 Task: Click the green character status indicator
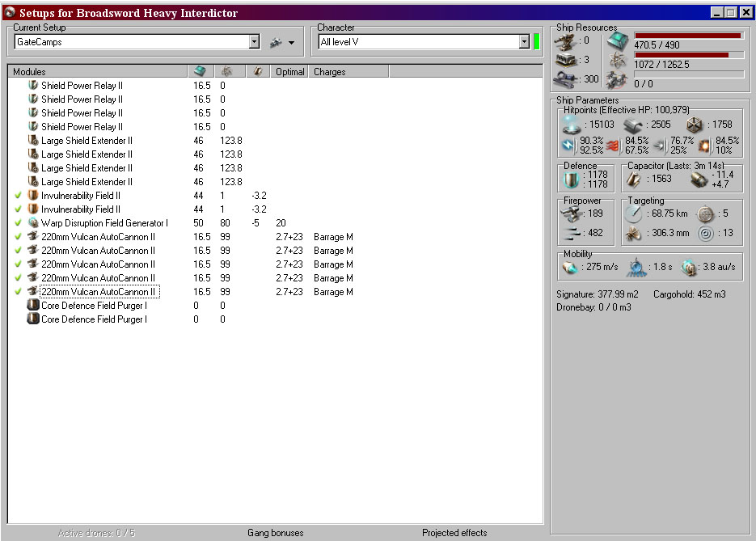tap(537, 42)
